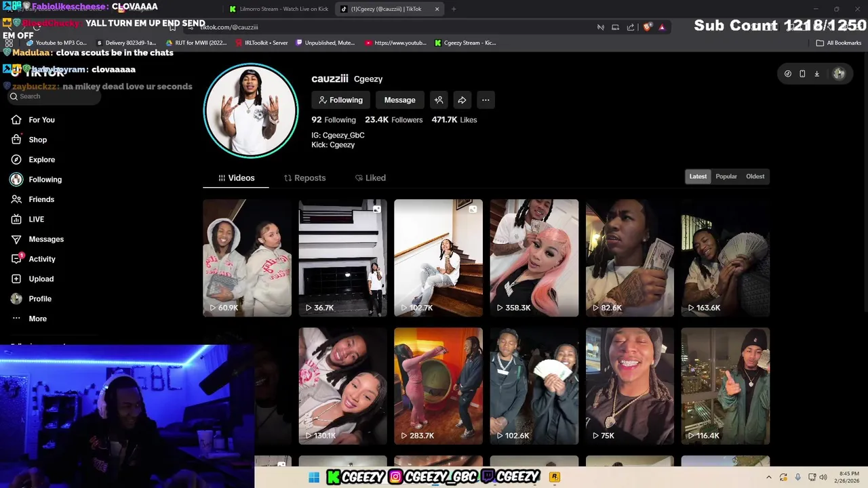
Task: Click the microphone icon in system tray
Action: (x=797, y=478)
